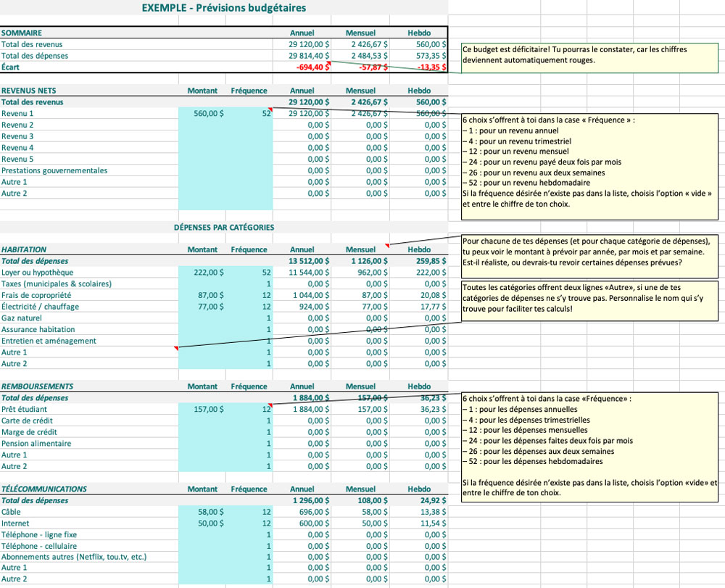
Task: Click the 2 484,53 $ monthly expenses cell
Action: click(x=370, y=56)
